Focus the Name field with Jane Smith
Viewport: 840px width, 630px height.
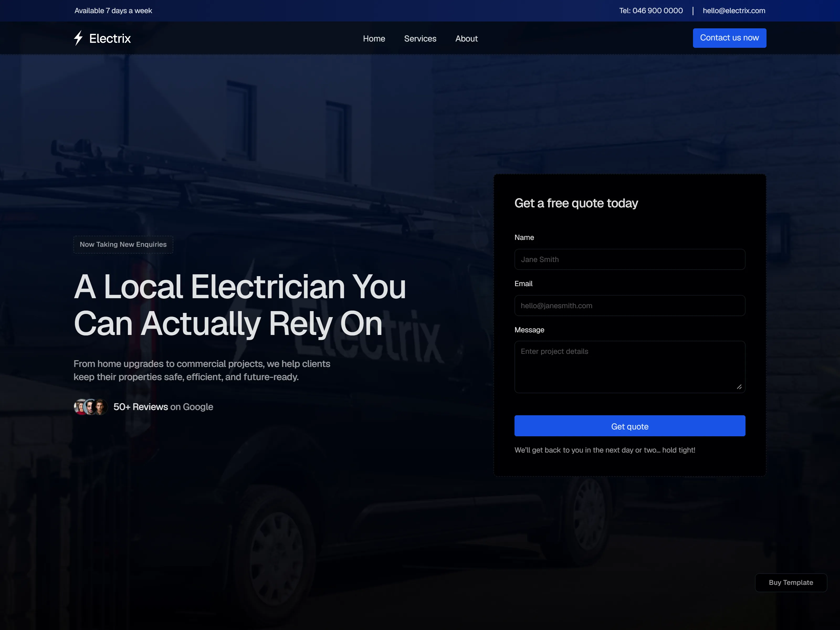(630, 259)
